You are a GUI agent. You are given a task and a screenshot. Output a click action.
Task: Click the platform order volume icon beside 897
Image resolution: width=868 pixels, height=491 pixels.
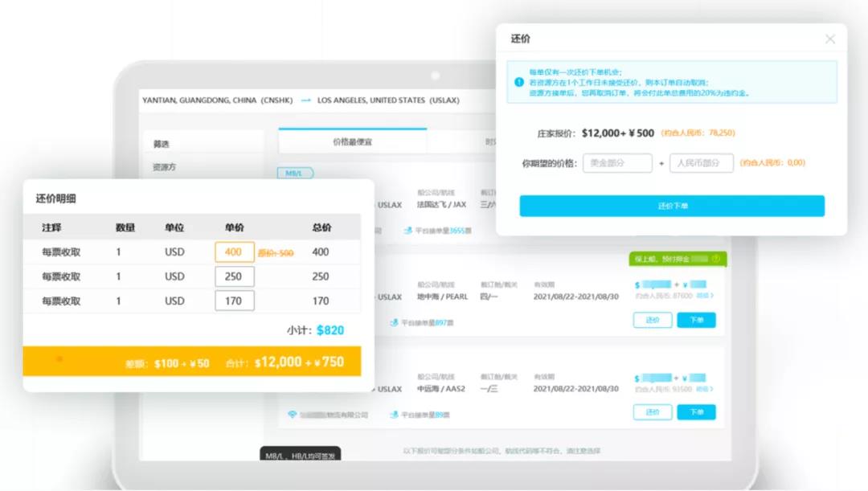click(394, 321)
